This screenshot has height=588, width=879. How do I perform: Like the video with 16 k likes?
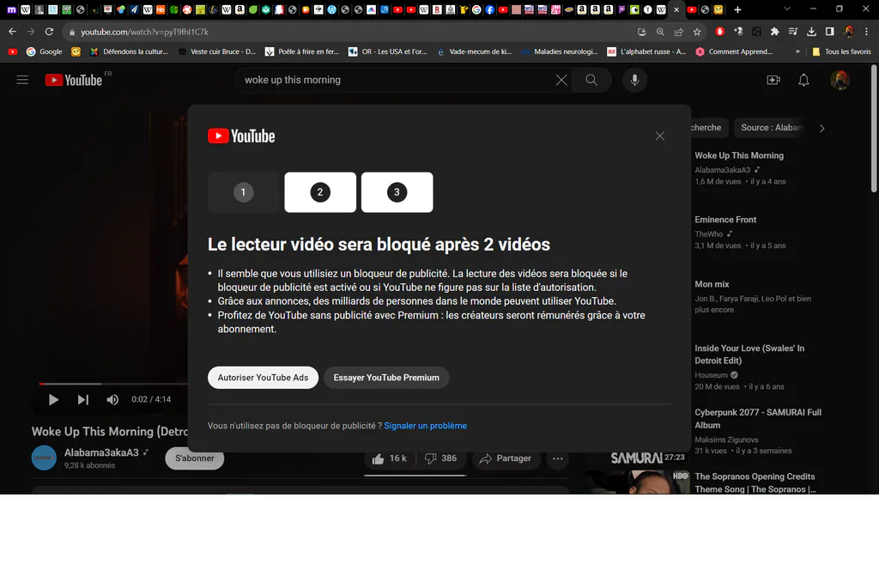click(390, 458)
